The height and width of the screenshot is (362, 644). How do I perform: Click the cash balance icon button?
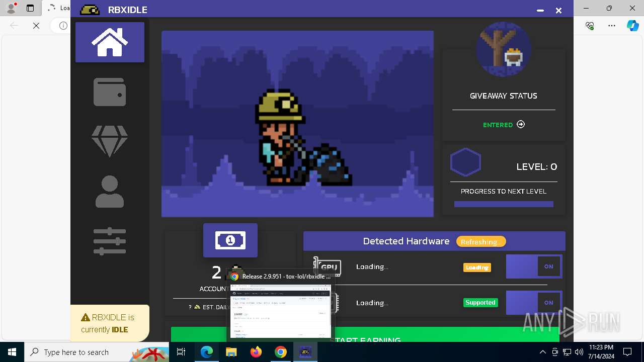(230, 240)
